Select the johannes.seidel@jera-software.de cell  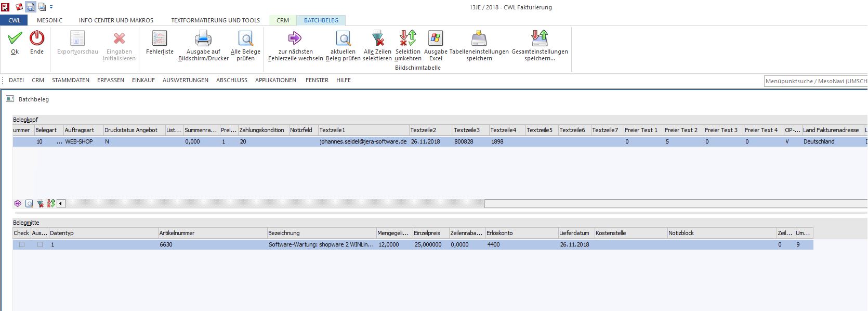coord(363,141)
